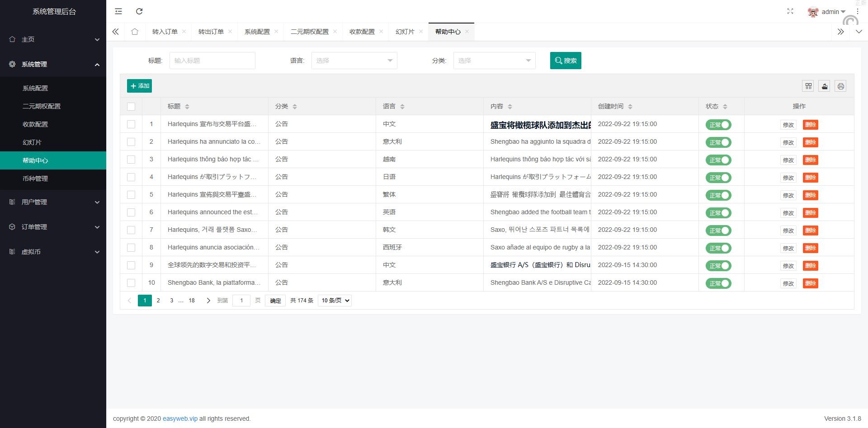This screenshot has height=428, width=868.
Task: Click the 标题 title input field
Action: pos(212,61)
